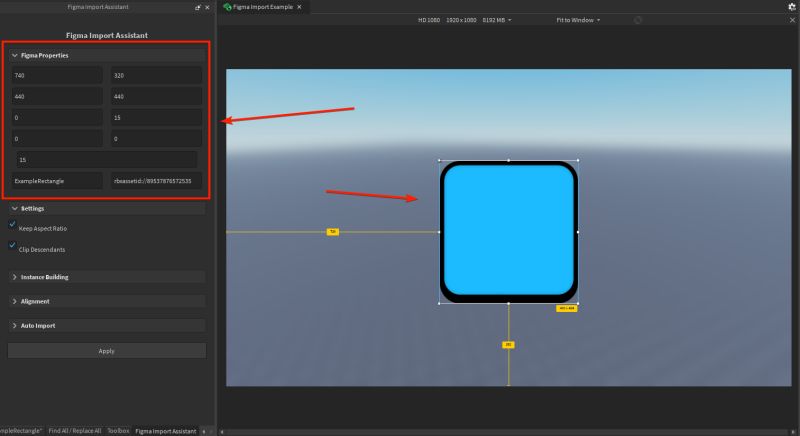The width and height of the screenshot is (800, 436).
Task: Switch to the Toolbox tab
Action: (118, 431)
